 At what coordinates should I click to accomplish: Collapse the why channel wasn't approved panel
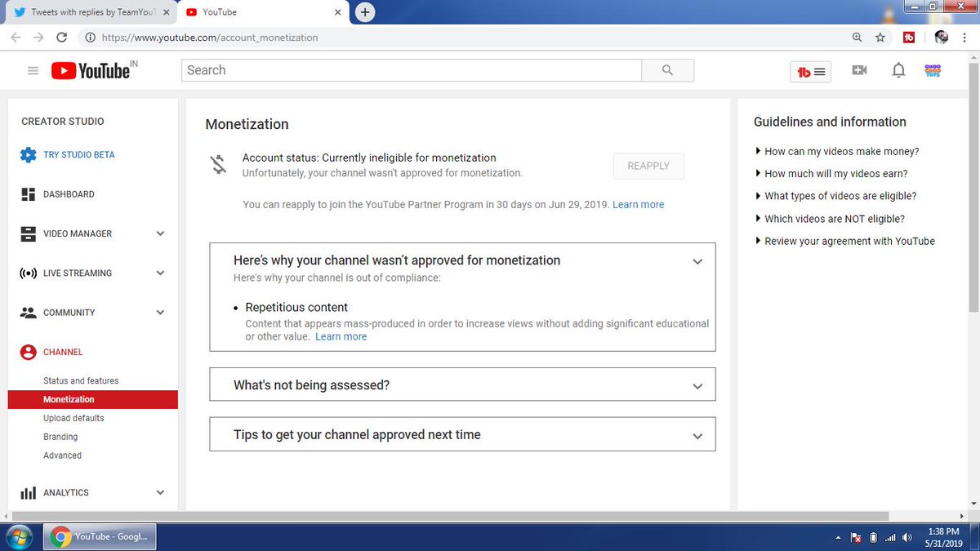click(697, 262)
